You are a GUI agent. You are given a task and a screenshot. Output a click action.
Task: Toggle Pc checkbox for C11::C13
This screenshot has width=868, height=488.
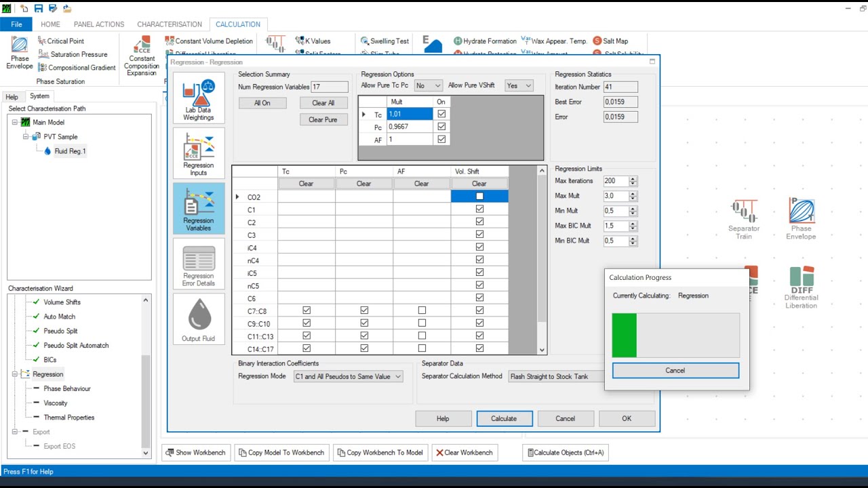point(364,336)
